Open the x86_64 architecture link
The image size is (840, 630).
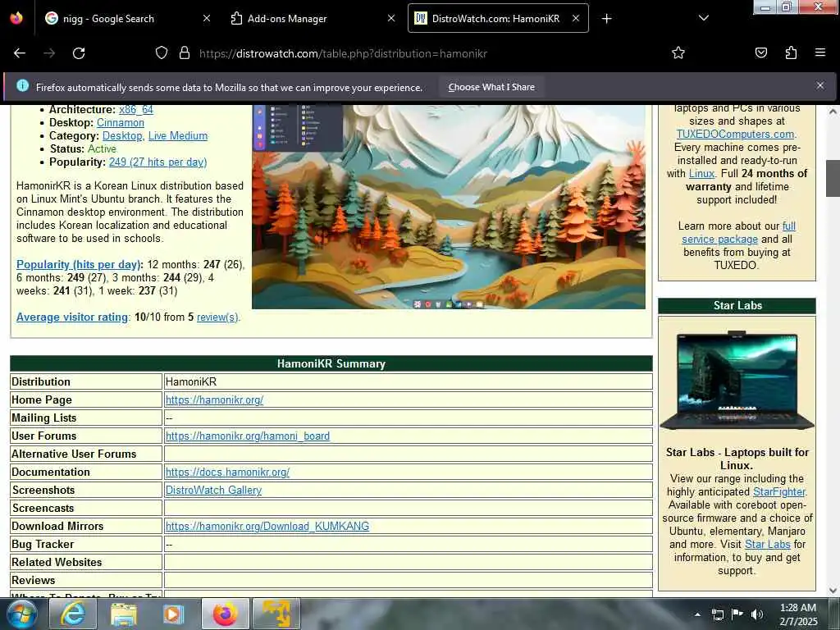[x=136, y=110]
